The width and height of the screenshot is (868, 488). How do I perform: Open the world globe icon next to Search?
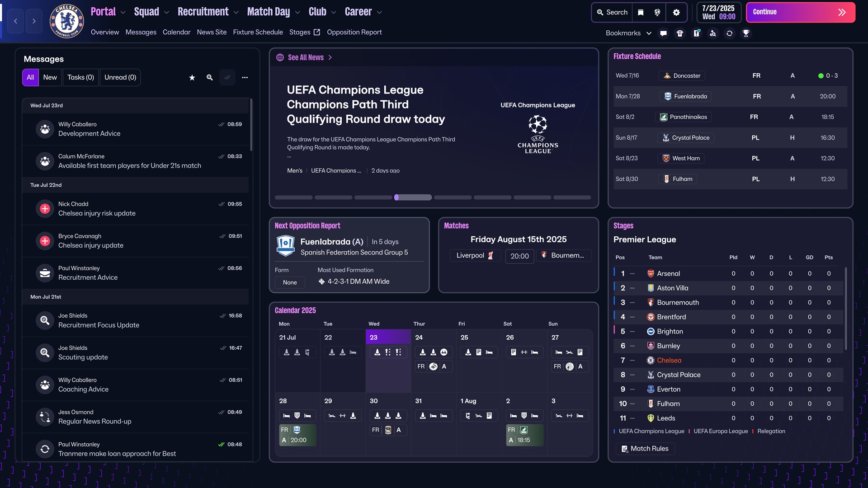coord(658,12)
